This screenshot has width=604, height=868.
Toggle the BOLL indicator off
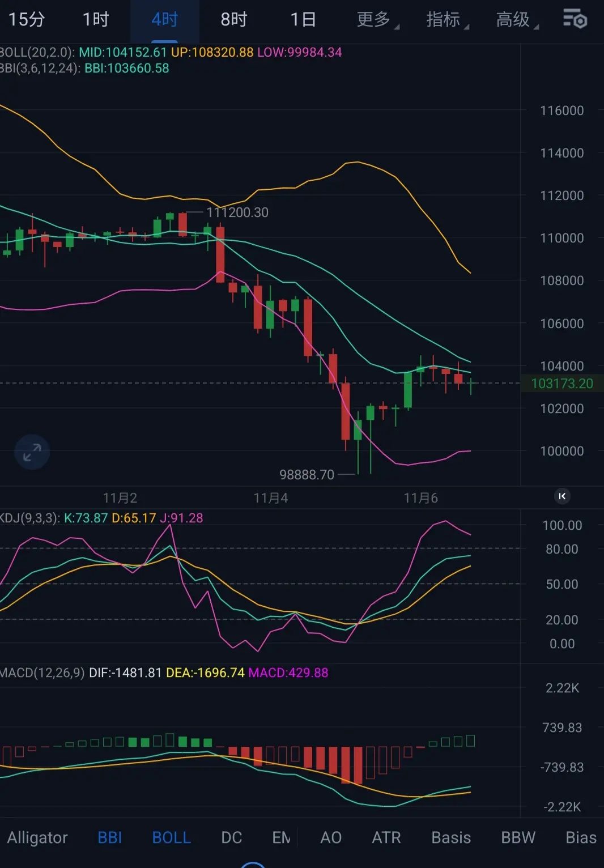(x=172, y=837)
